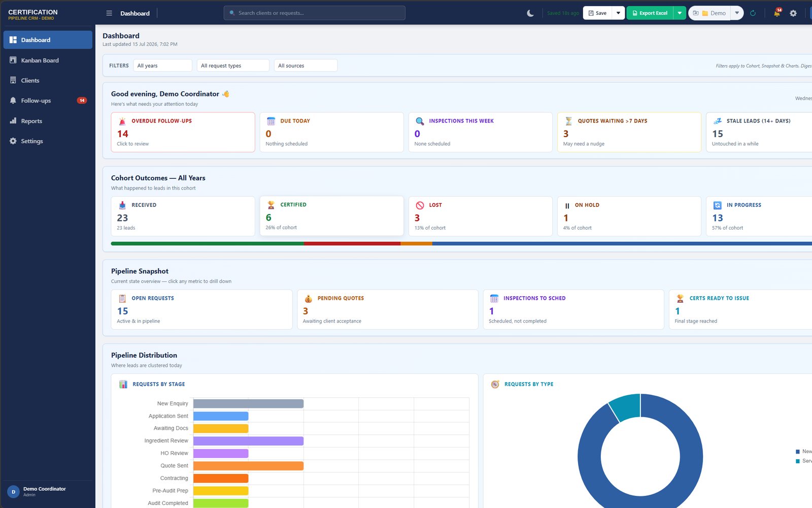812x508 pixels.
Task: Click the trophy icon on Certified card
Action: coord(271,205)
